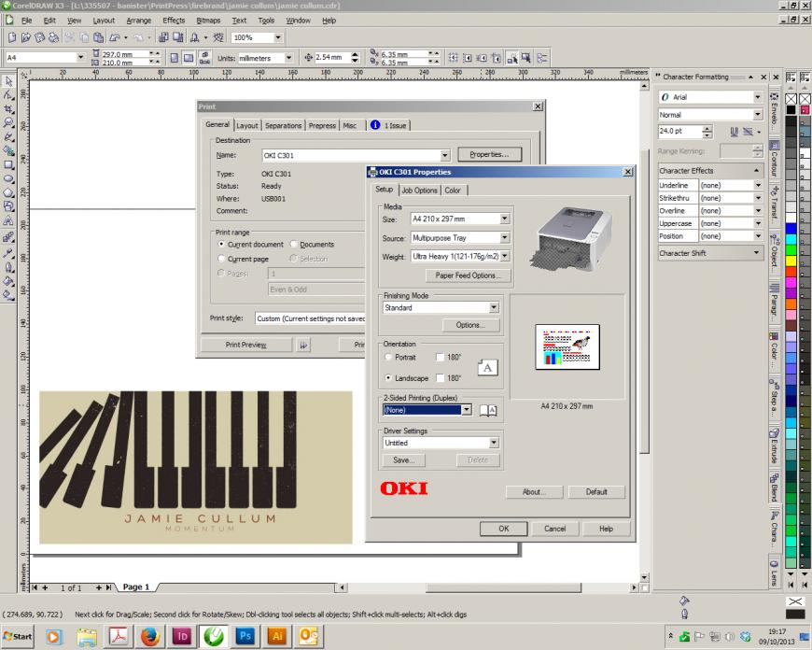Click the Open file toolbar icon
This screenshot has height=650, width=812.
click(x=26, y=37)
